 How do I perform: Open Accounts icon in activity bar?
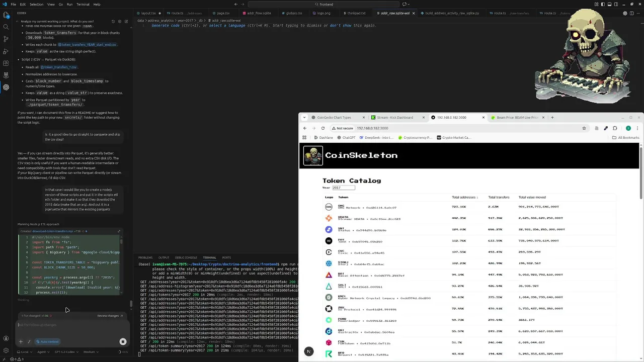[6, 338]
